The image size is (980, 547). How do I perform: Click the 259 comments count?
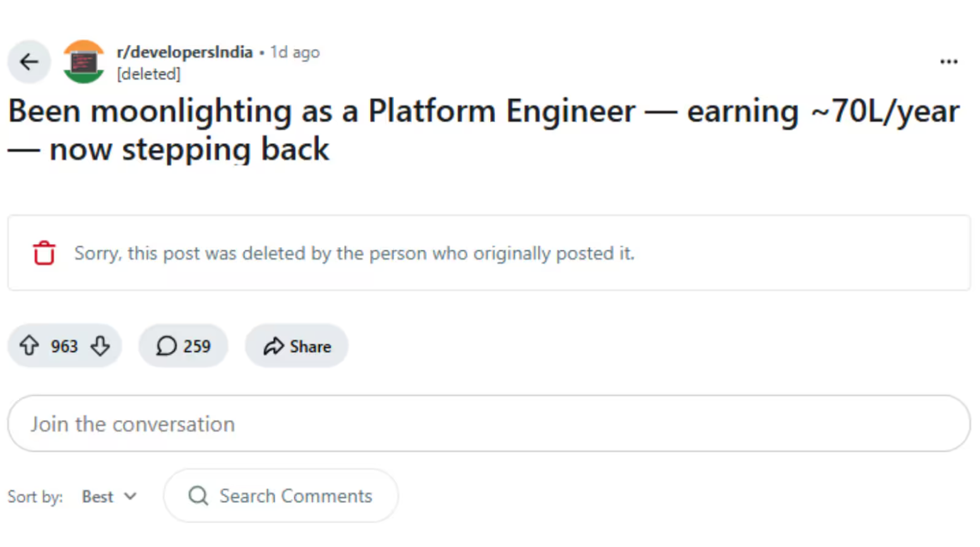(197, 346)
